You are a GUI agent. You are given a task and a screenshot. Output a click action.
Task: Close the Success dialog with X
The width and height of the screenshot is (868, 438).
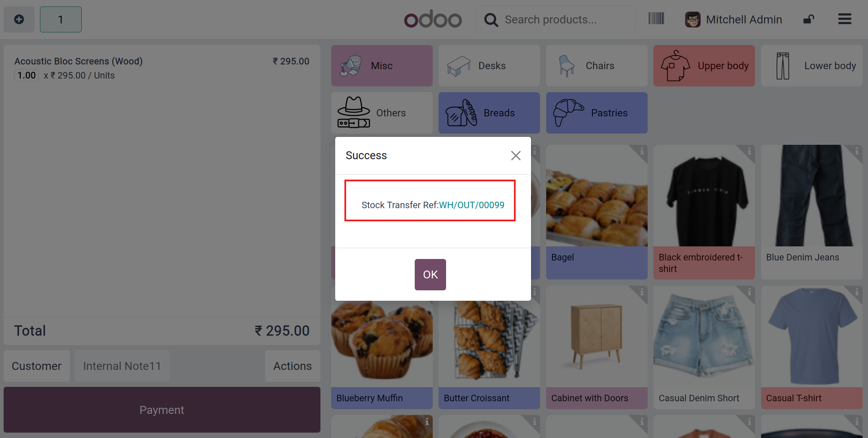[x=516, y=156]
